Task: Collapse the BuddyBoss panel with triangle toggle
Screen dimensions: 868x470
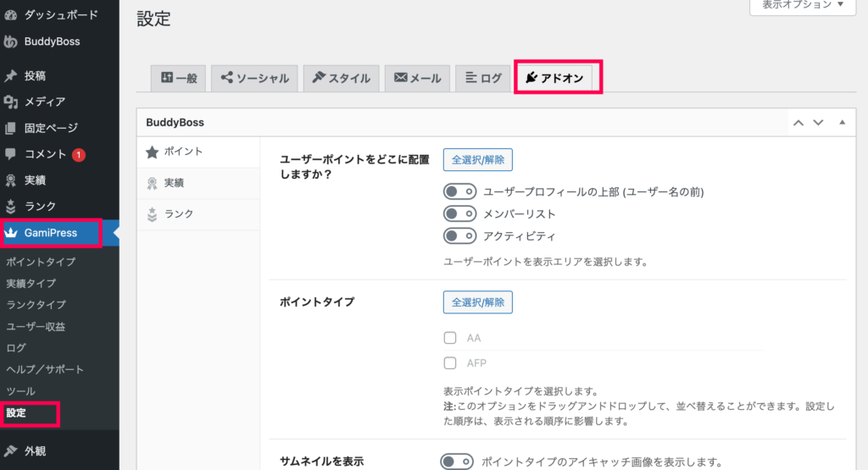Action: tap(842, 123)
